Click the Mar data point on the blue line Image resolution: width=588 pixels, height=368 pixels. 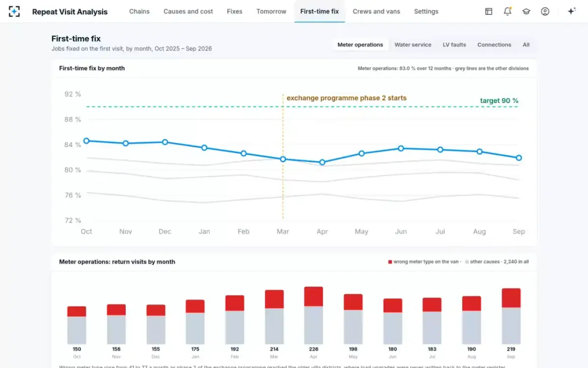click(283, 159)
